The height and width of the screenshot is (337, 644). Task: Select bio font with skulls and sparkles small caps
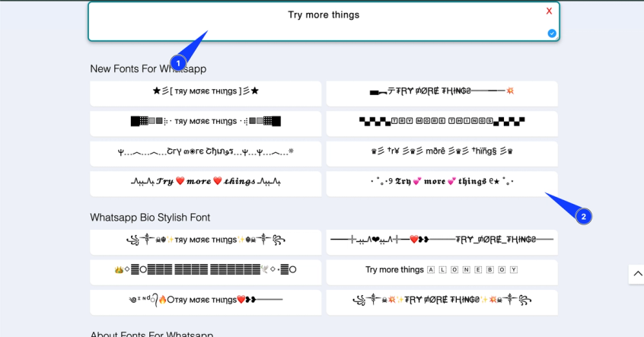206,242
